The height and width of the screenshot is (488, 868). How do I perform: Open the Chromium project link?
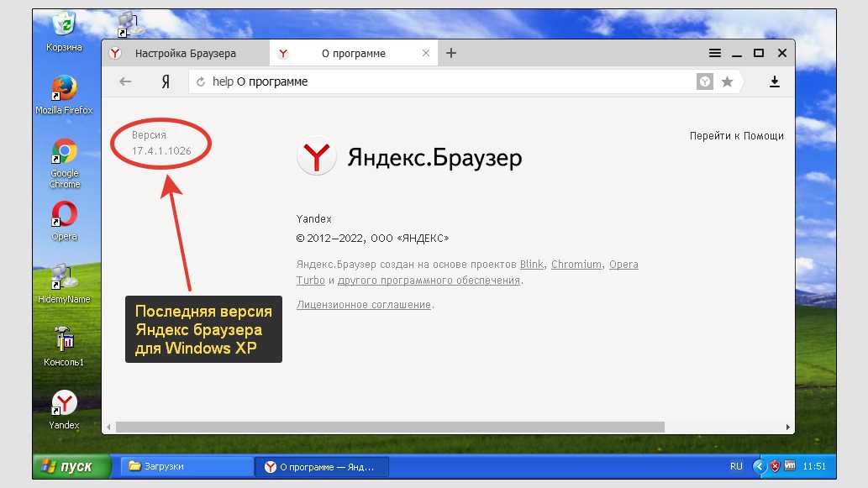pyautogui.click(x=576, y=265)
